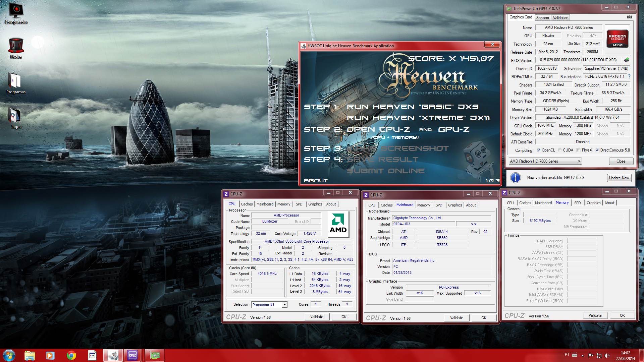The width and height of the screenshot is (644, 362).
Task: Open the Jogos desktop folder icon
Action: 16,118
